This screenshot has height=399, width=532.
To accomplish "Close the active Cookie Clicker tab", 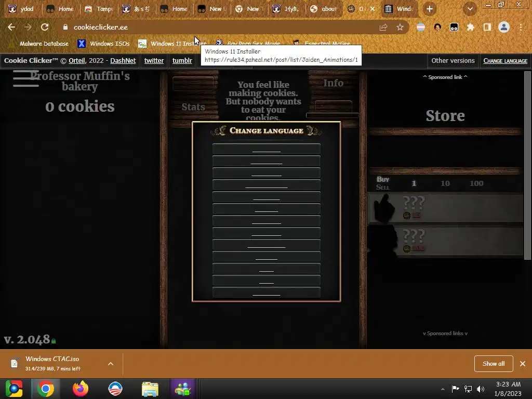I will pyautogui.click(x=372, y=9).
